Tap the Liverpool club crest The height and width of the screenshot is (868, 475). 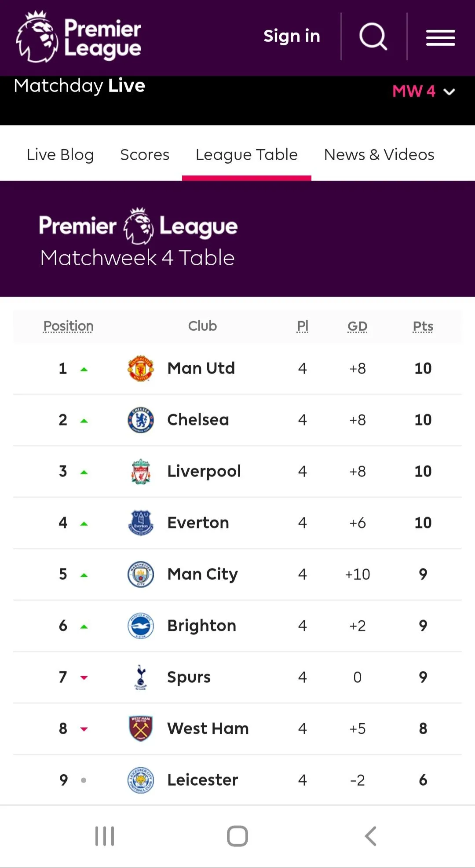[x=141, y=472]
